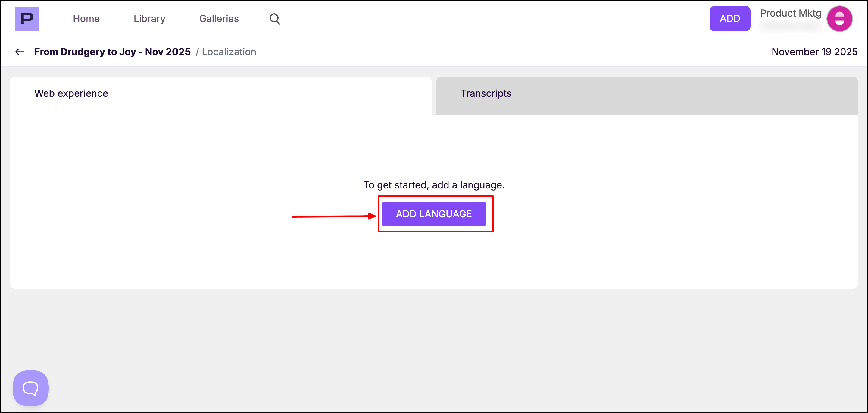The height and width of the screenshot is (413, 868).
Task: Click the back arrow icon
Action: click(20, 52)
